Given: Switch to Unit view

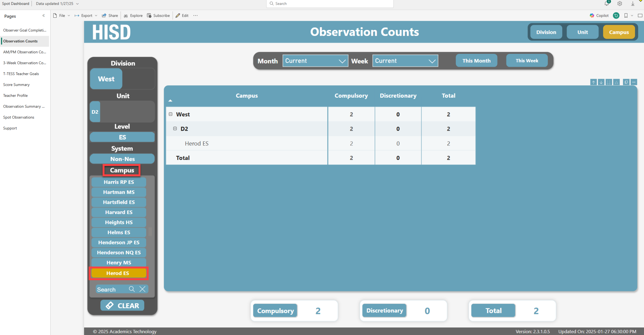Looking at the screenshot, I should click(x=582, y=32).
